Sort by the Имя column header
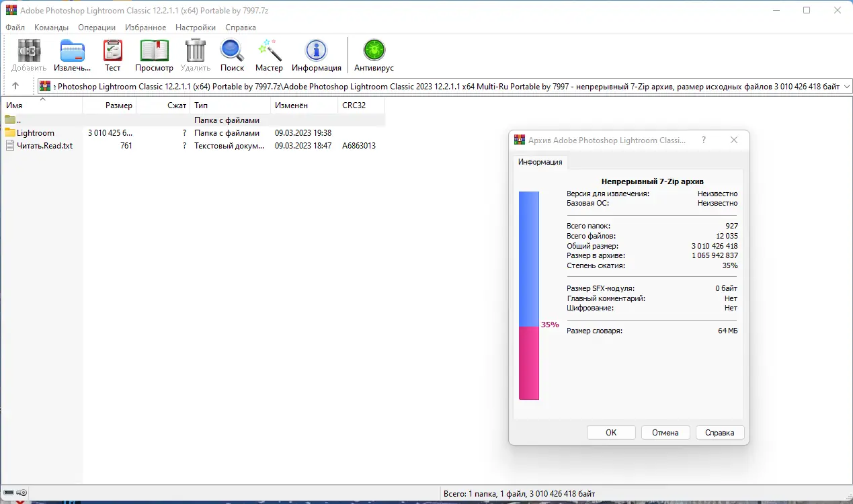The image size is (853, 504). (42, 106)
